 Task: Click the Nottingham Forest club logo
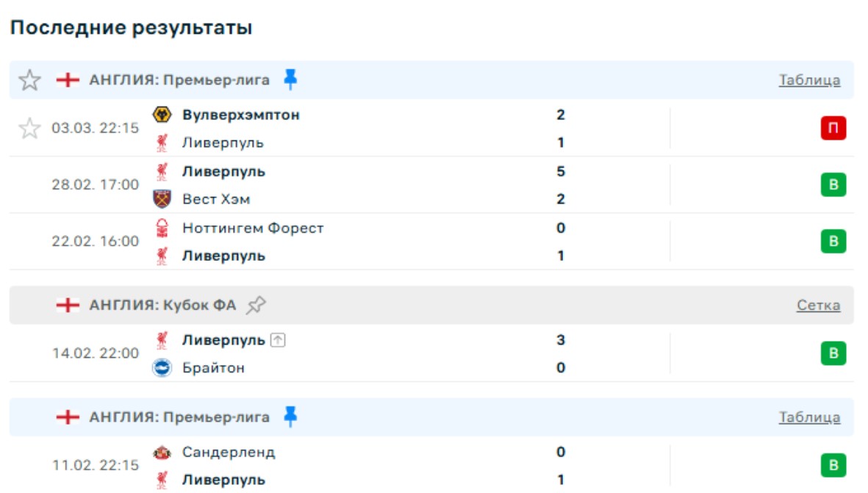coord(162,228)
